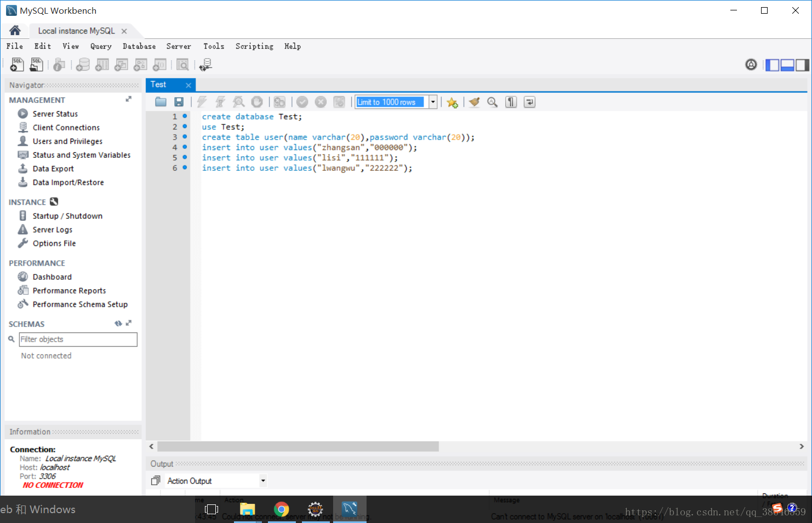Create a new schema icon
This screenshot has width=812, height=523.
[x=83, y=65]
